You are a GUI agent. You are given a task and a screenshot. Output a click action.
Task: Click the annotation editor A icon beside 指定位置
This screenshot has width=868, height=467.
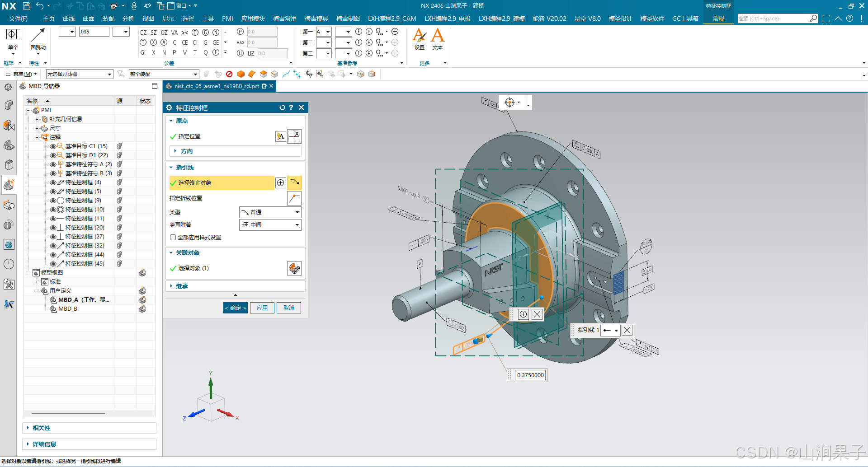[280, 136]
